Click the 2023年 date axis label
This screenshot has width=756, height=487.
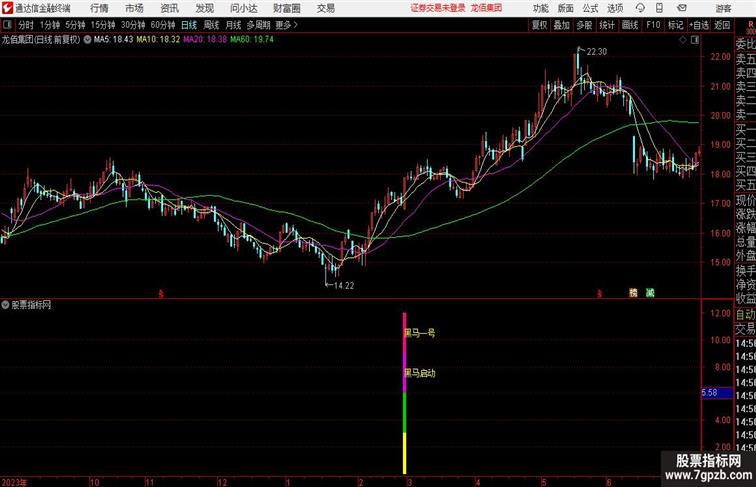(14, 482)
